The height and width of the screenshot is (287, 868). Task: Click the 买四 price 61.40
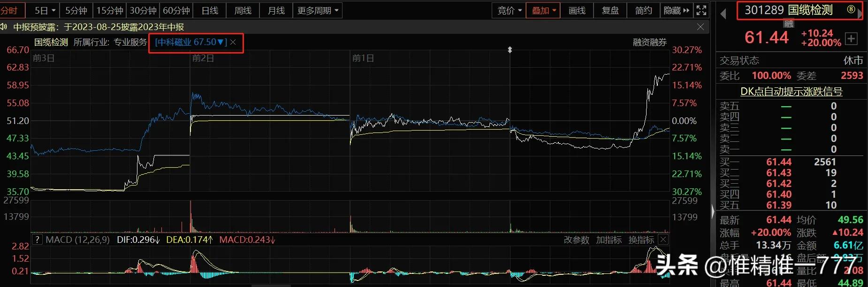coord(779,194)
